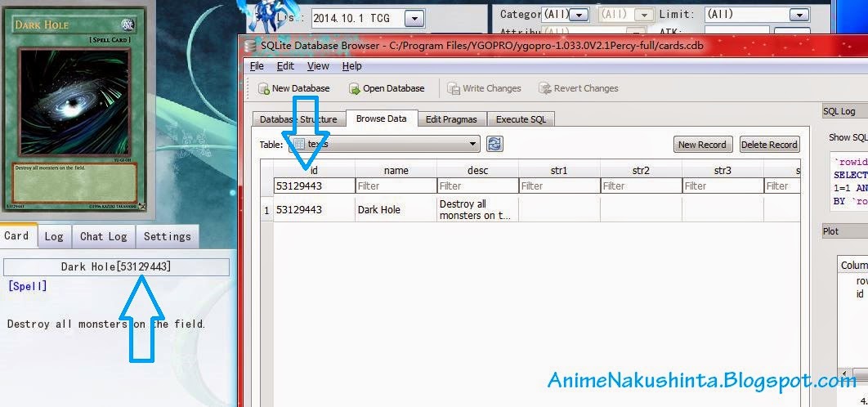Click the str3 column filter field
Screen dimensions: 868x407
pos(723,186)
